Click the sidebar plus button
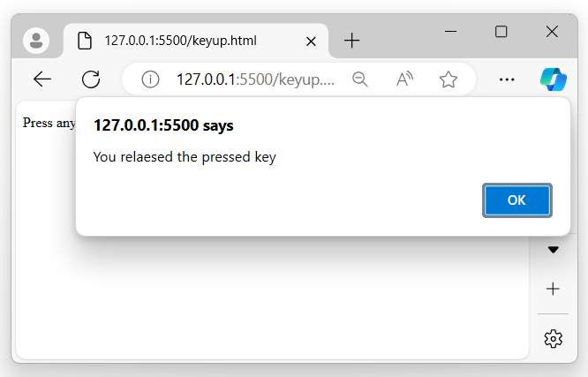 coord(554,289)
